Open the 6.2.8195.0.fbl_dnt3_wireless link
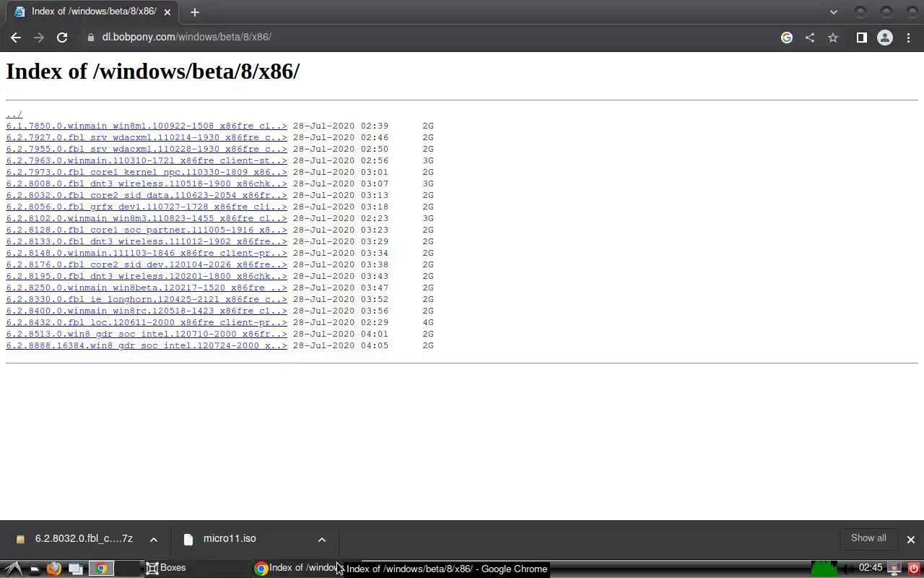Screen dimensions: 924x578 pyautogui.click(x=147, y=276)
